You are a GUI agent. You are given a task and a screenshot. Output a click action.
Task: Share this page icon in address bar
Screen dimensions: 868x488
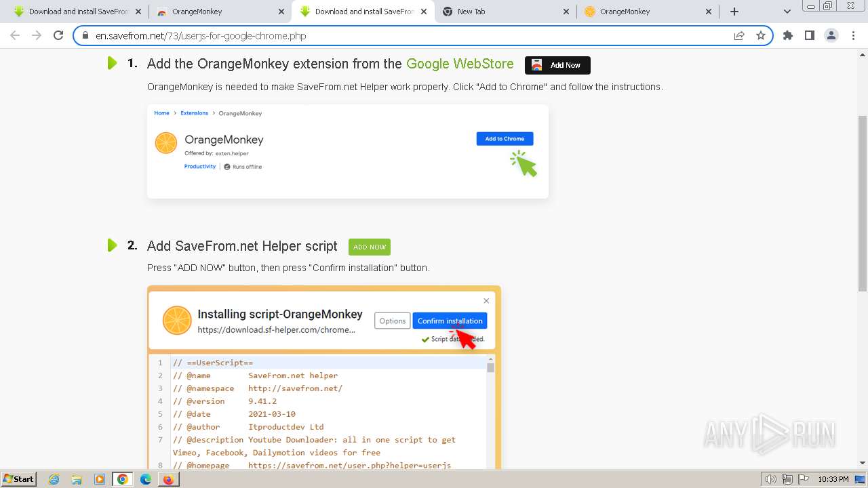(x=739, y=36)
